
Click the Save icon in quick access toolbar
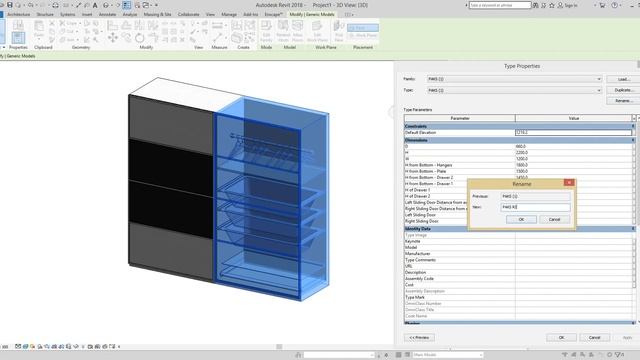coord(9,5)
